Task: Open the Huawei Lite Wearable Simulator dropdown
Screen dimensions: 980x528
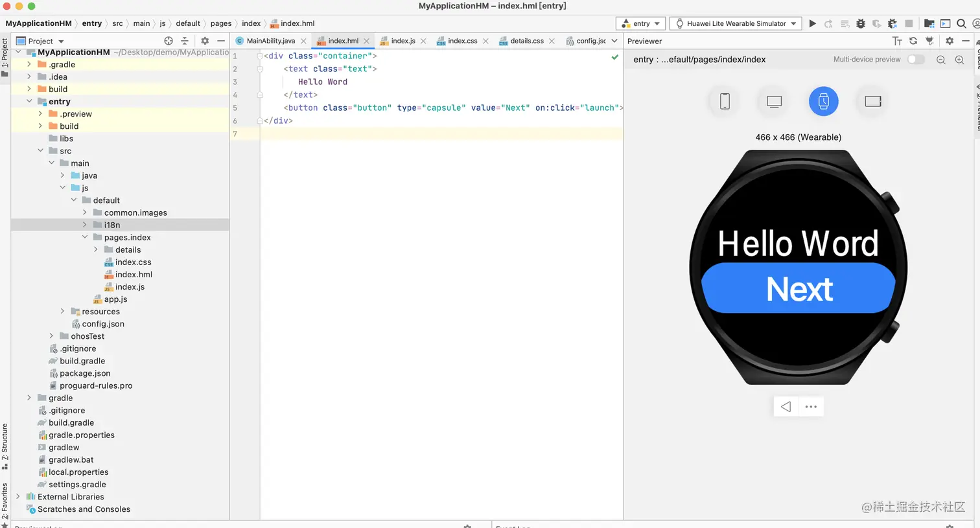Action: tap(736, 23)
